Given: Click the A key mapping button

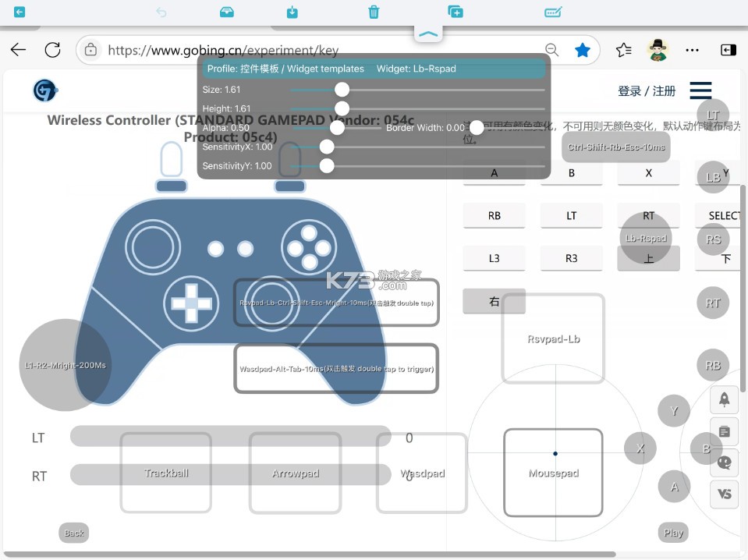Looking at the screenshot, I should tap(495, 172).
